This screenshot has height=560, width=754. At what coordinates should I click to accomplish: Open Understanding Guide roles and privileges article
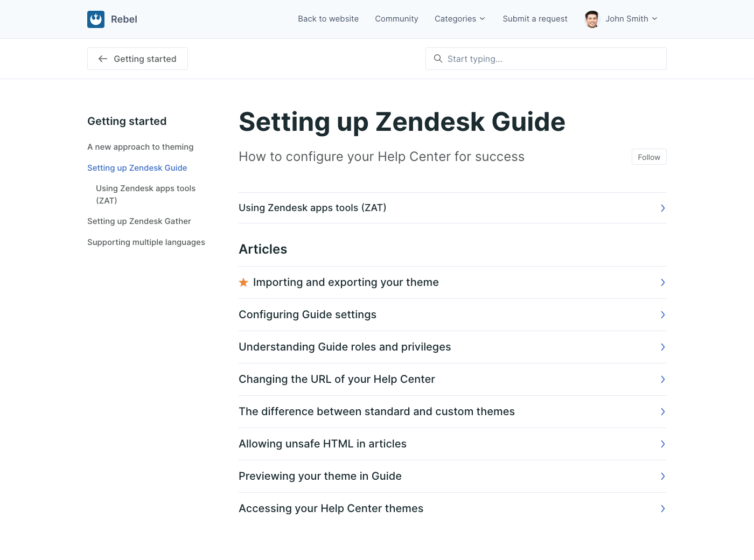coord(345,347)
